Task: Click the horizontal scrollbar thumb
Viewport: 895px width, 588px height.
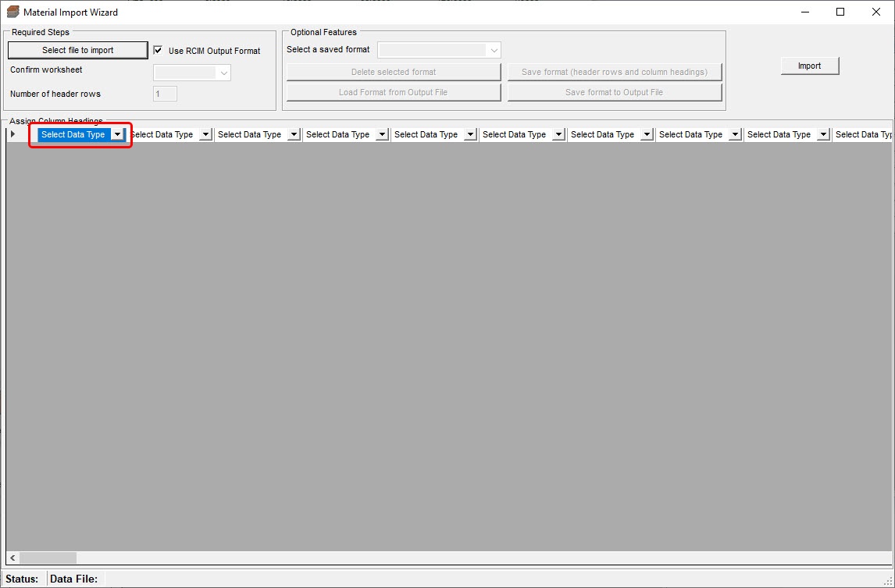Action: click(x=48, y=558)
